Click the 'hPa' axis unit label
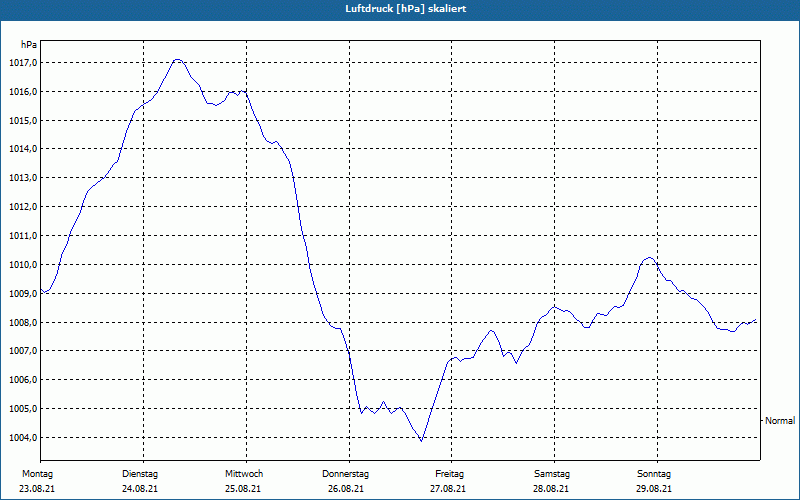This screenshot has width=800, height=500. click(x=29, y=45)
